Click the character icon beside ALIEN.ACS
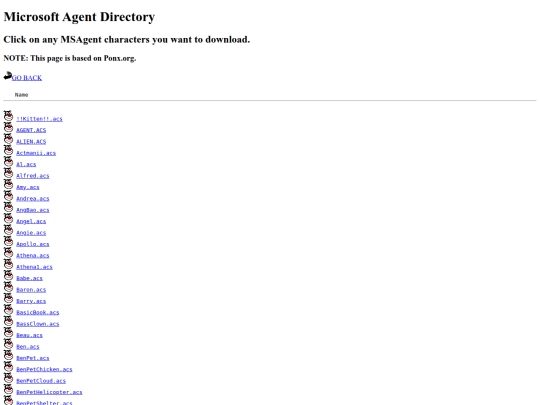The height and width of the screenshot is (405, 540). click(x=8, y=139)
